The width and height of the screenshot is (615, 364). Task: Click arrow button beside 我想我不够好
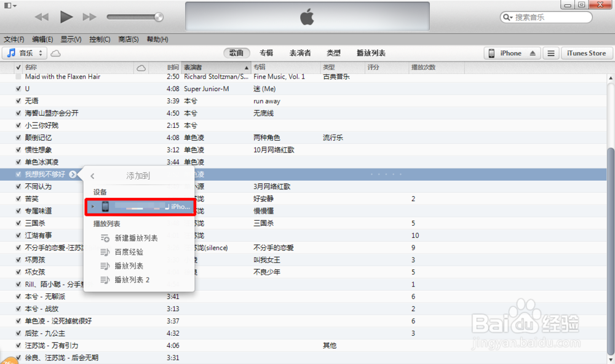(x=73, y=174)
